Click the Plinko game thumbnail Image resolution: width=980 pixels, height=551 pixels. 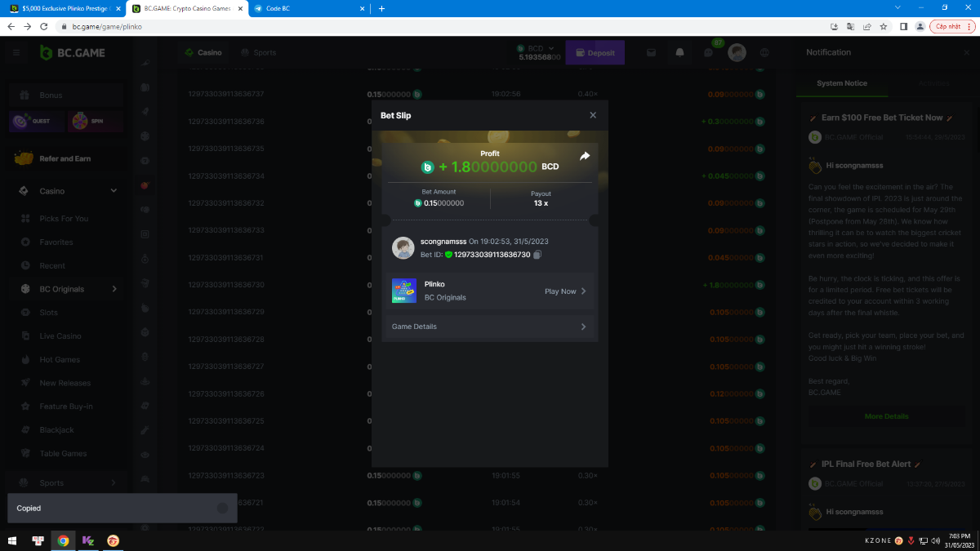[x=404, y=291]
